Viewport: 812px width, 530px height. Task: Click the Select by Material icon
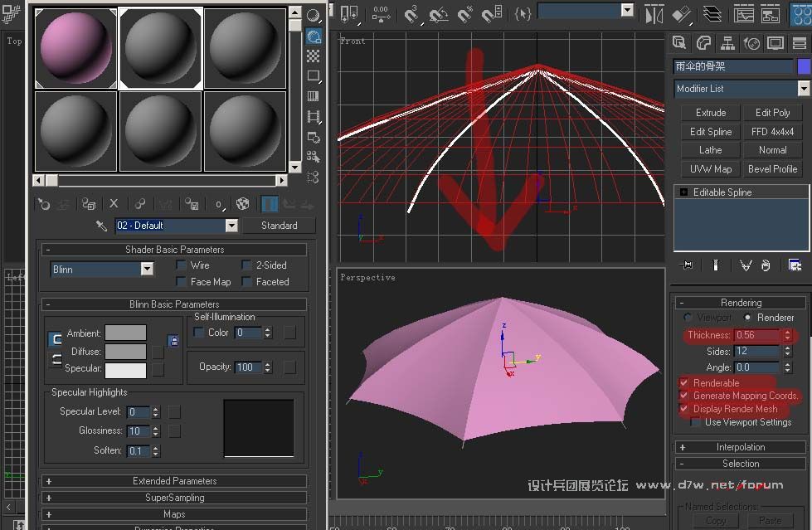coord(314,157)
